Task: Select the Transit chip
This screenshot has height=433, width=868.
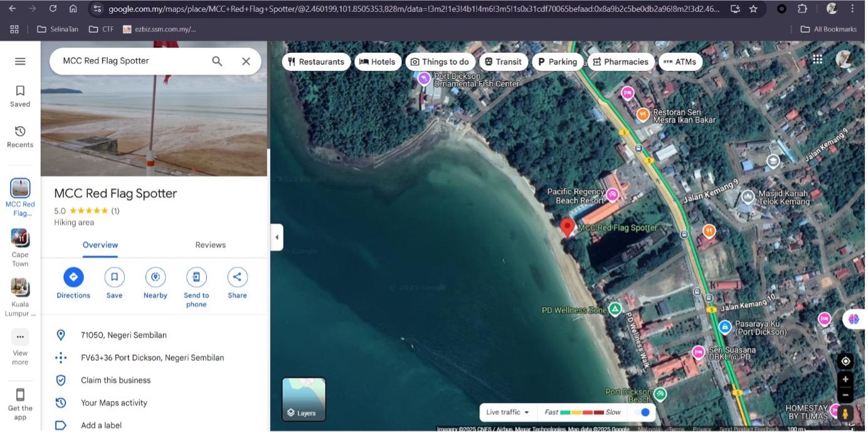Action: (x=504, y=61)
